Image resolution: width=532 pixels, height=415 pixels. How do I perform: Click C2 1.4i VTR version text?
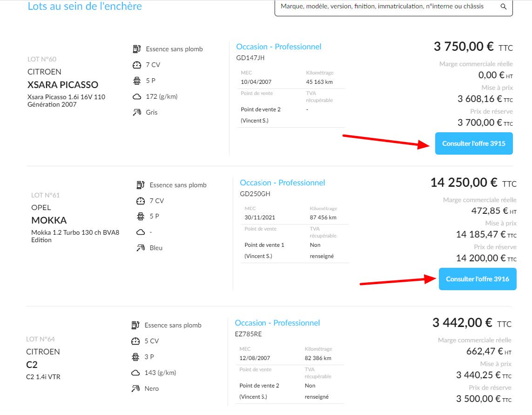click(x=43, y=377)
